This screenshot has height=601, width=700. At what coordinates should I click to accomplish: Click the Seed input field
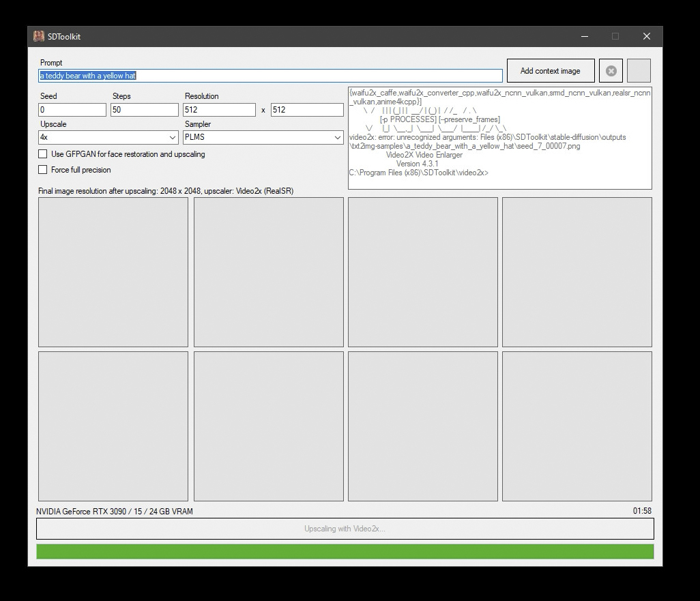click(x=72, y=110)
